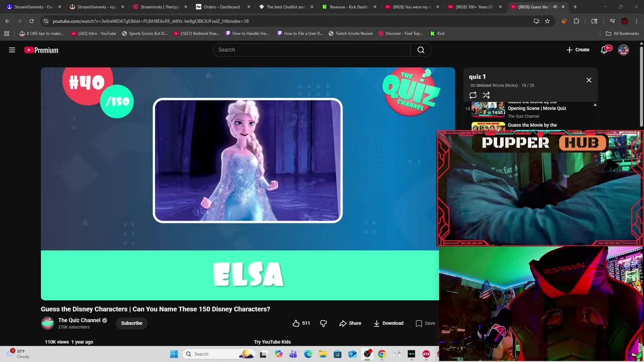Close the quiz 1 playlist panel
The width and height of the screenshot is (644, 362).
click(589, 80)
